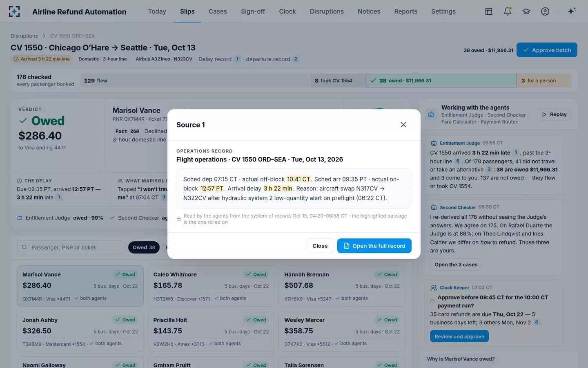Switch to the Today tab
588x368 pixels.
(157, 11)
